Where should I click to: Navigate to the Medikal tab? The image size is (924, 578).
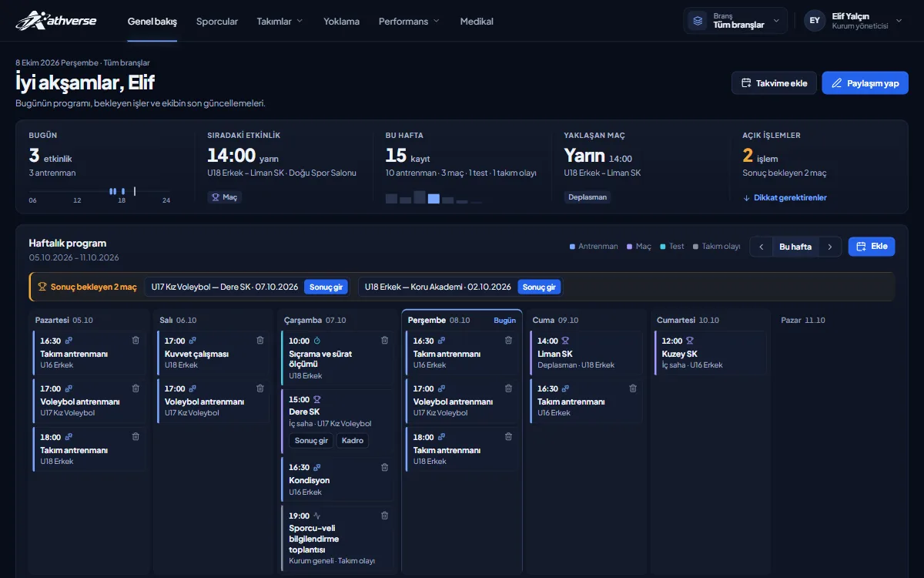(x=477, y=22)
